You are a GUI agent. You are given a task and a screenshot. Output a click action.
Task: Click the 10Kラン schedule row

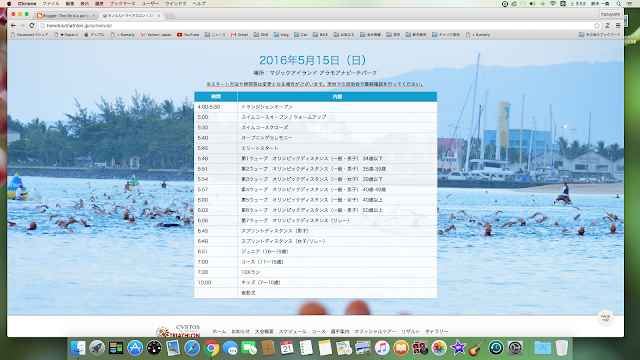[316, 272]
